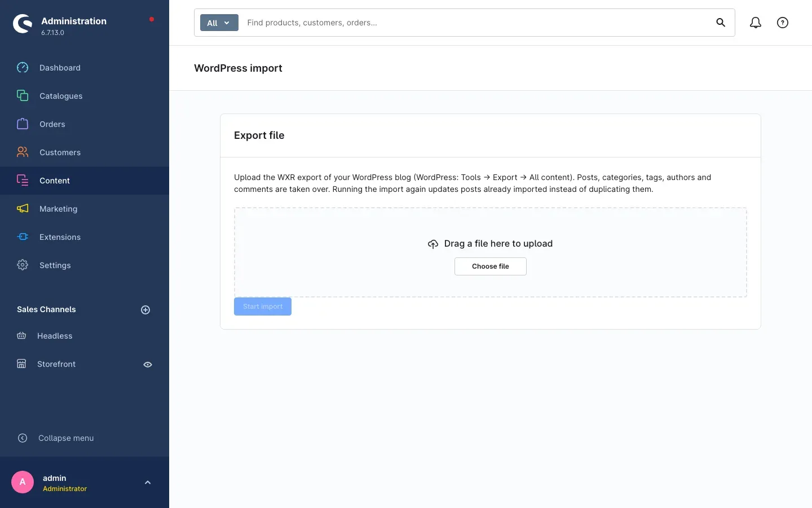Click the WordPress import page title
Viewport: 812px width, 508px height.
click(x=238, y=68)
